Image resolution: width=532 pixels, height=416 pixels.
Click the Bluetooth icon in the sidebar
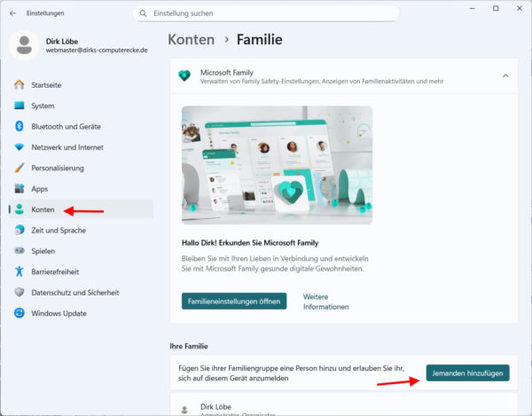click(x=20, y=126)
